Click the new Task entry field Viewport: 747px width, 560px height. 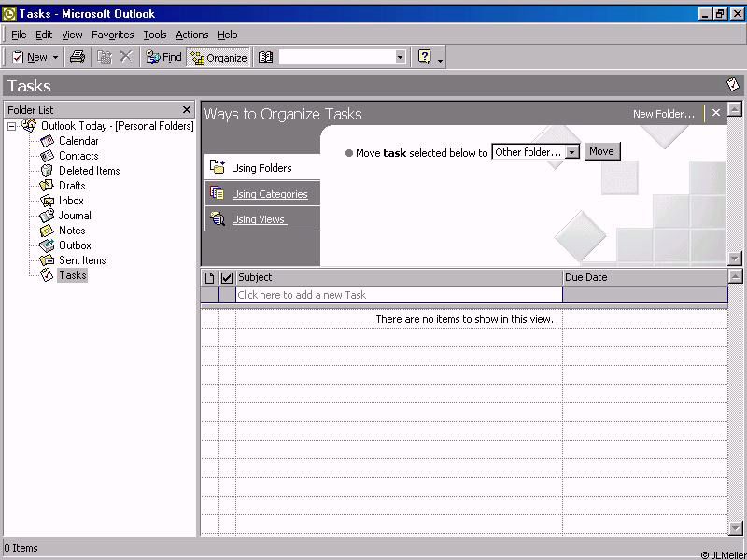click(x=399, y=295)
